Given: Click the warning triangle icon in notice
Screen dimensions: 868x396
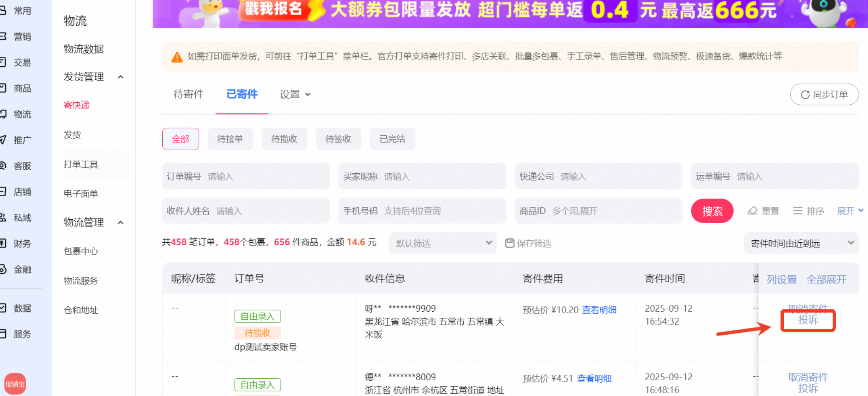Looking at the screenshot, I should coord(177,57).
